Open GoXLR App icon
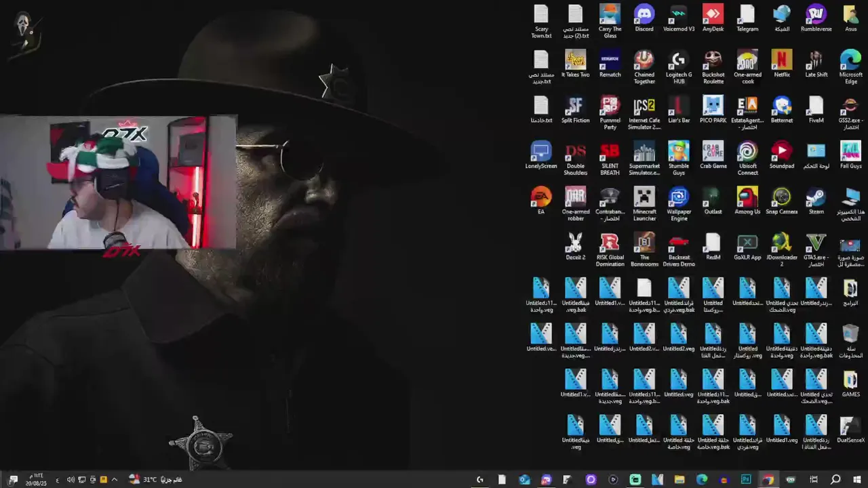The width and height of the screenshot is (868, 488). 747,246
